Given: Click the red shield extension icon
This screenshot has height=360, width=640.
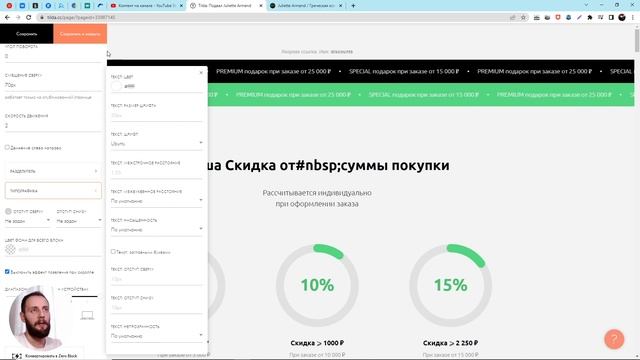Looking at the screenshot, I should [558, 18].
